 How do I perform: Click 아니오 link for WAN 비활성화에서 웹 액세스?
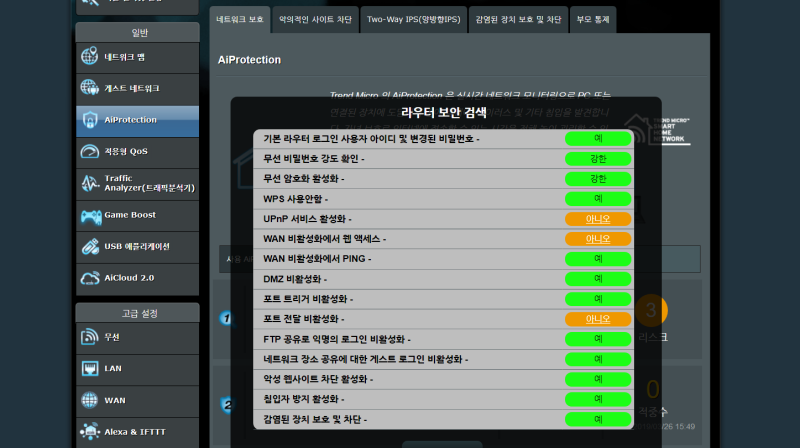click(598, 239)
